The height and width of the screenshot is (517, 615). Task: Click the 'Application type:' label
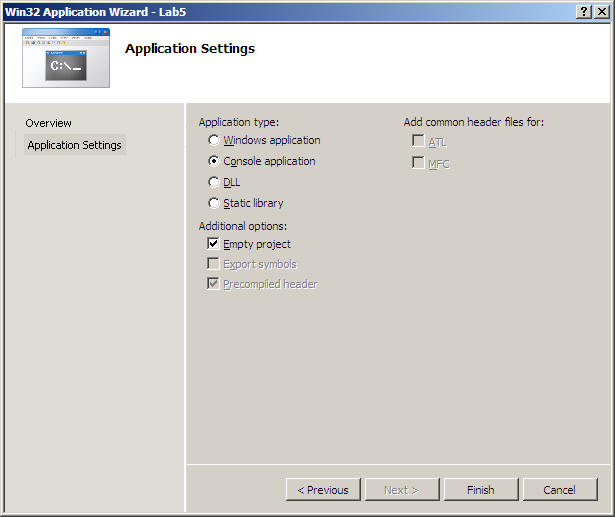239,122
